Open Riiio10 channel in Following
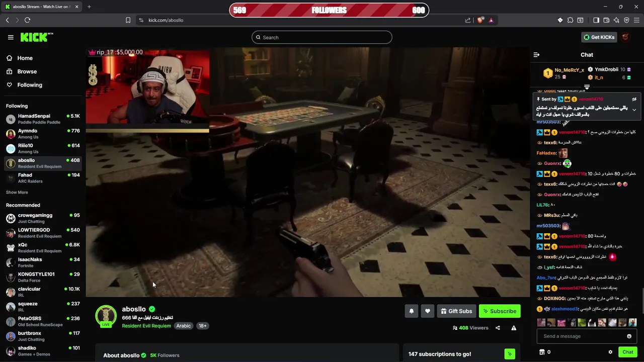The image size is (644, 362). tap(43, 148)
